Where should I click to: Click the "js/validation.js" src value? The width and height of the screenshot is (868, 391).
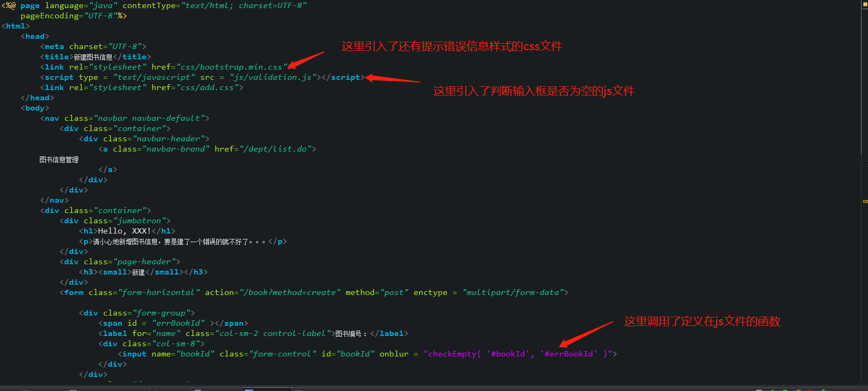[273, 77]
